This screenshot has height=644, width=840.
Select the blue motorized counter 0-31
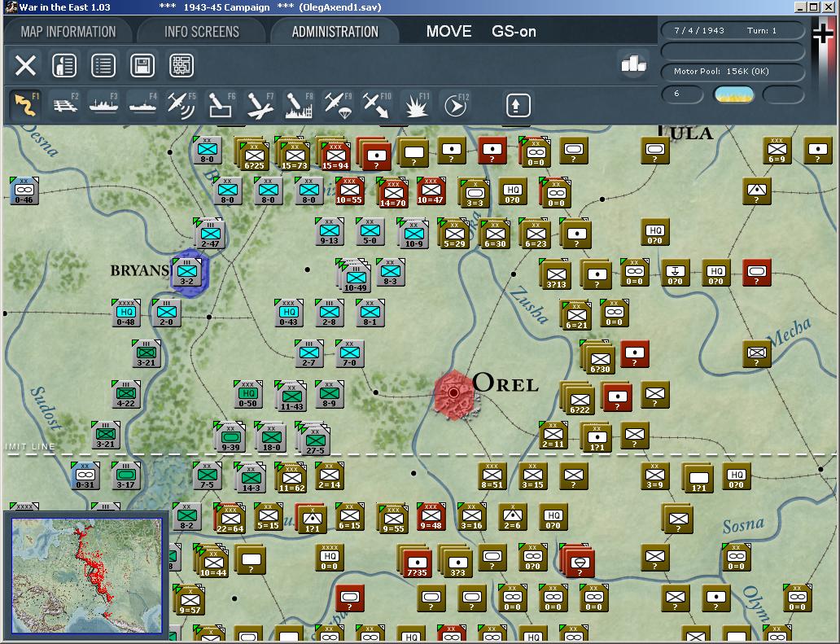pos(85,475)
